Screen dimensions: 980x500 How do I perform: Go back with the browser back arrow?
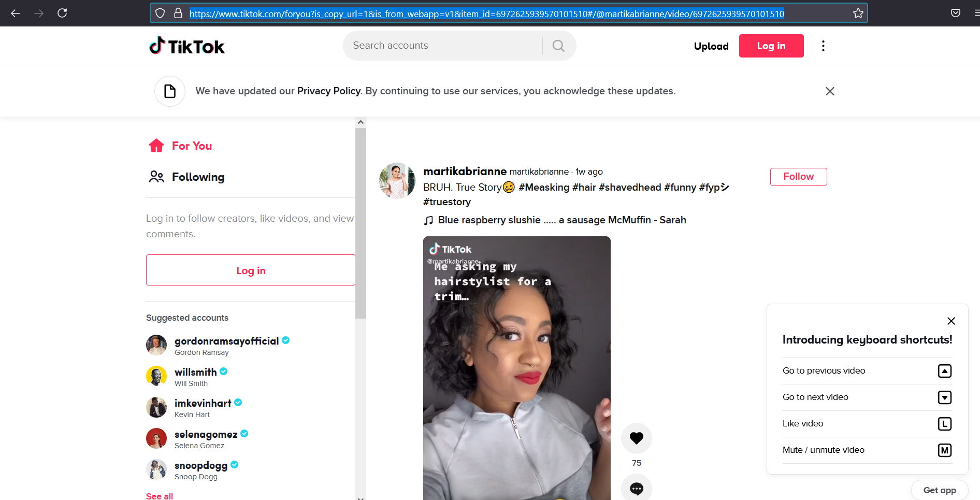coord(16,13)
